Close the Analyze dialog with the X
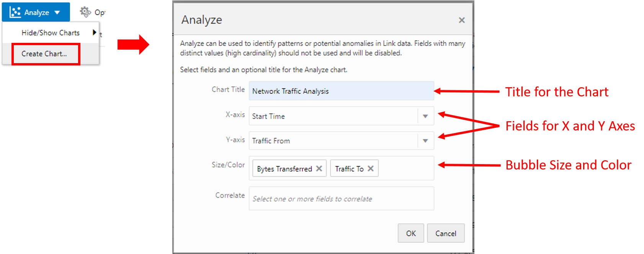 (462, 20)
